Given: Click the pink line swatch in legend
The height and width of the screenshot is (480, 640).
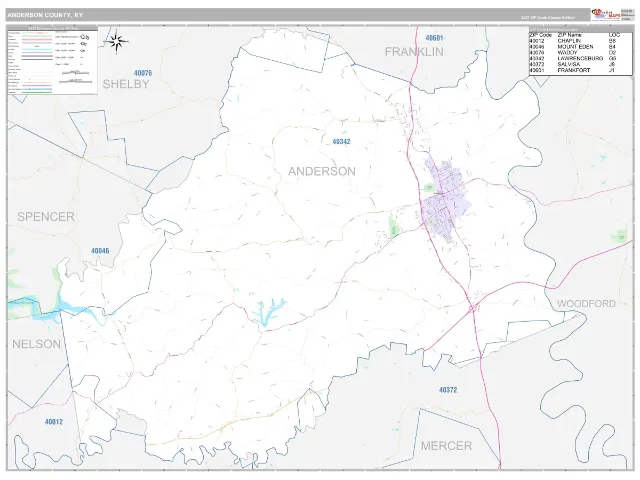Looking at the screenshot, I should pos(37,40).
